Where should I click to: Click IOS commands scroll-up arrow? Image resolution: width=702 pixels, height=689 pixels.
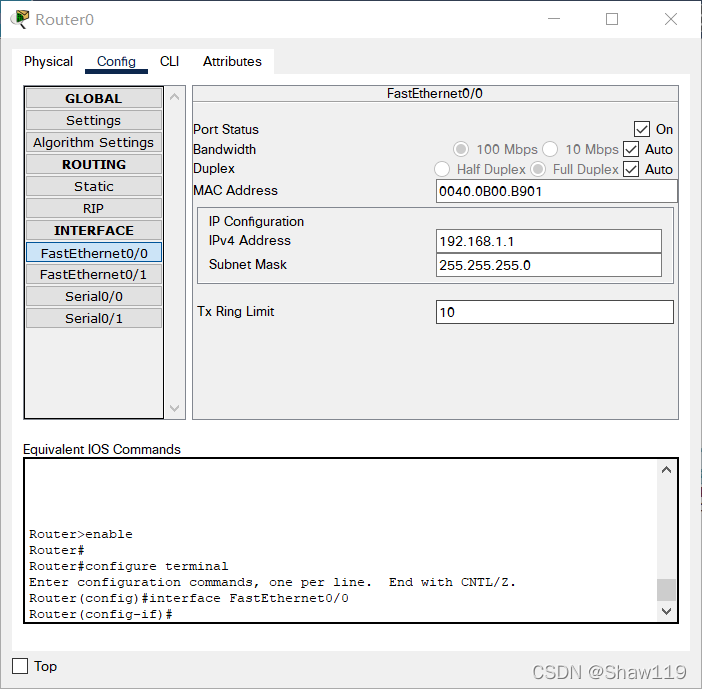pos(666,470)
